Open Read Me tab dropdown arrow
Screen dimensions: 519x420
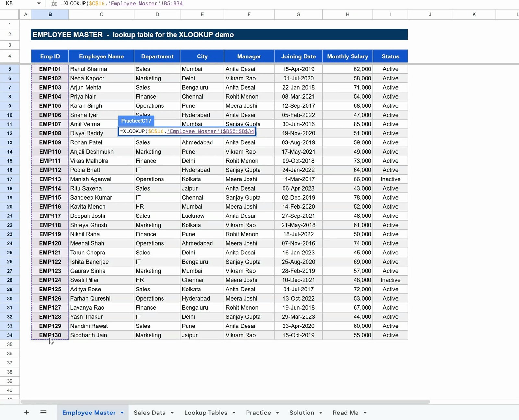coord(365,413)
